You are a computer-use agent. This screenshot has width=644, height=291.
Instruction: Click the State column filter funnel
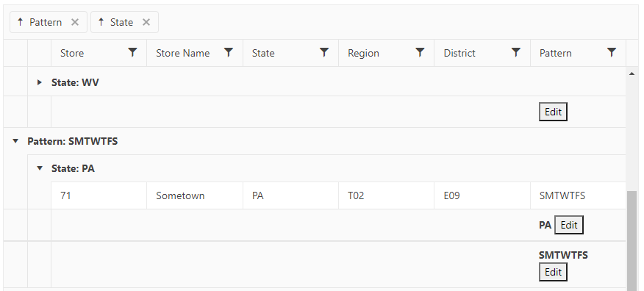click(324, 52)
